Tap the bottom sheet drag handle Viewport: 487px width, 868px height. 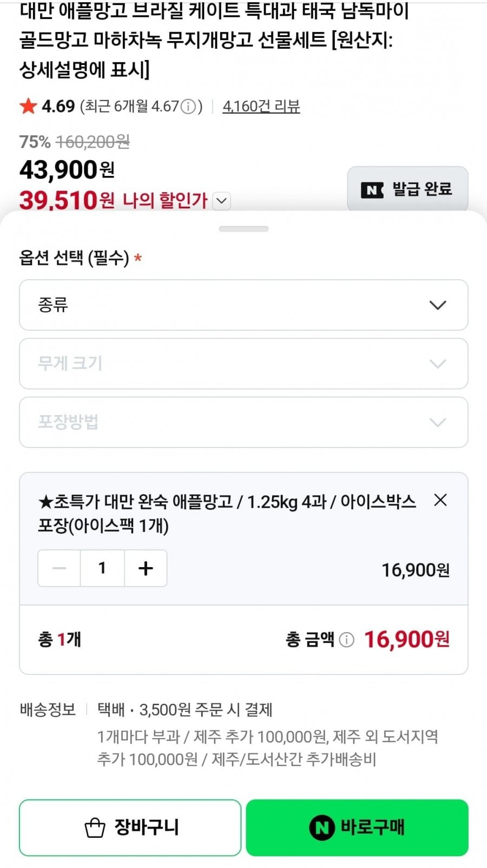tap(243, 229)
